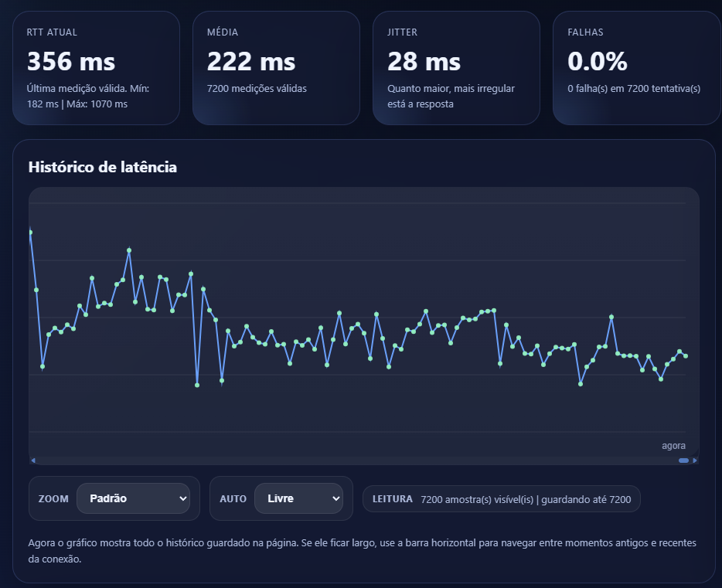Open the AUTO dropdown showing Livre
722x588 pixels.
[298, 498]
